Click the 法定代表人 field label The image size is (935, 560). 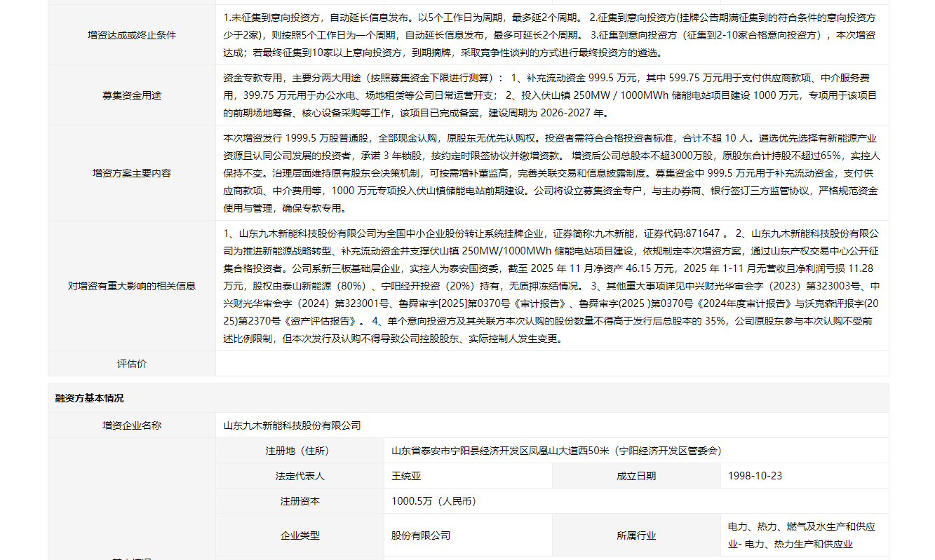click(300, 476)
